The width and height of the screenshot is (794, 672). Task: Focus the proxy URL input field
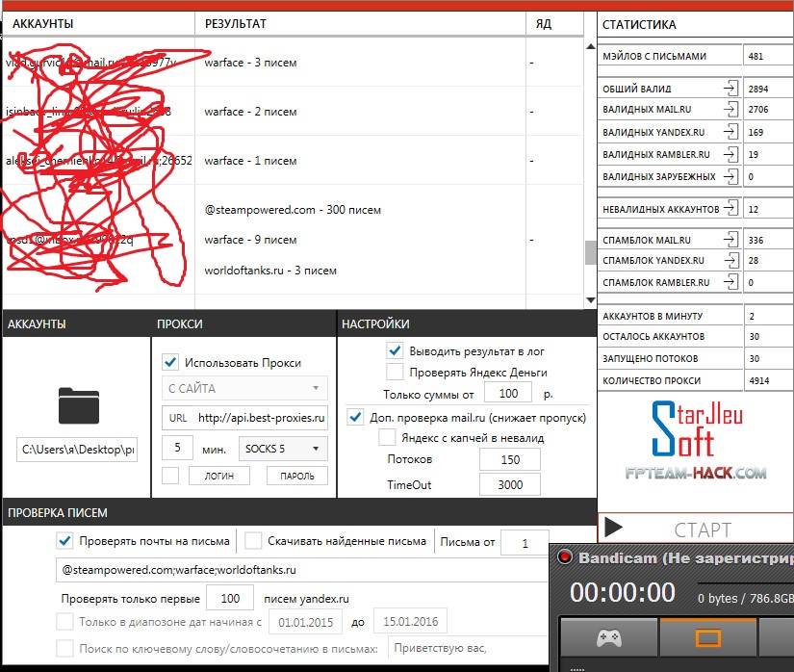(244, 418)
